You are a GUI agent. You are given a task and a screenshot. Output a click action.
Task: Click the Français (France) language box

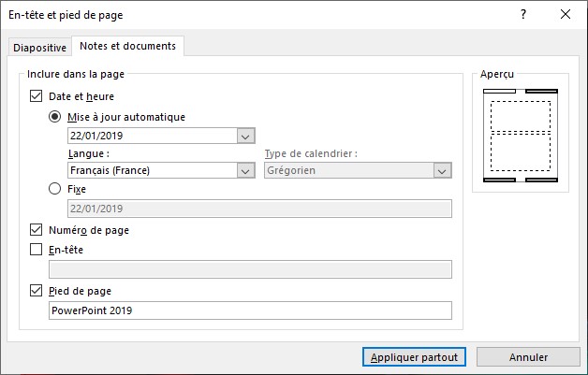pyautogui.click(x=152, y=170)
